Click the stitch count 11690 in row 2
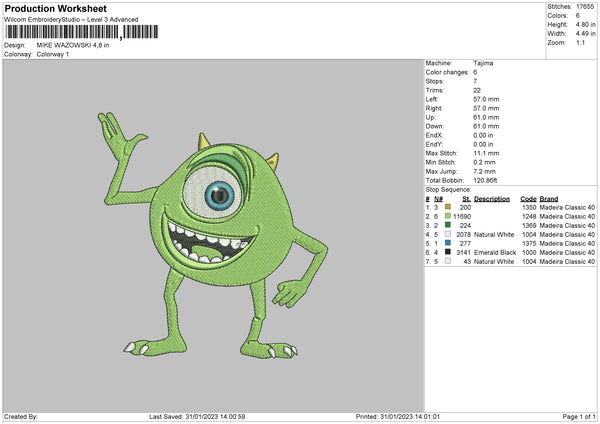The width and height of the screenshot is (600, 424). [x=462, y=217]
